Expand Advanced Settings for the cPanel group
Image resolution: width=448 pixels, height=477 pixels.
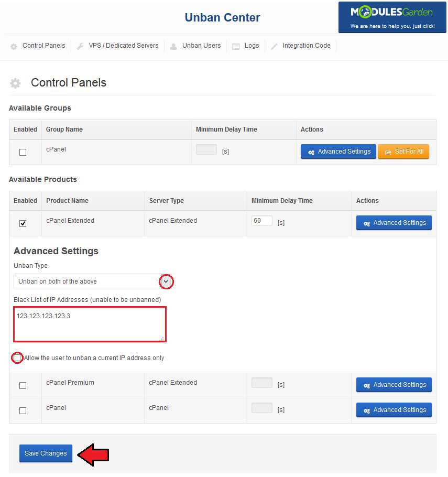tap(338, 151)
